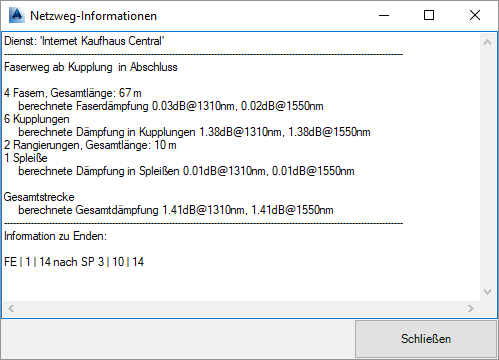Image resolution: width=499 pixels, height=360 pixels.
Task: Click the vertical scrollbar track
Action: point(488,167)
